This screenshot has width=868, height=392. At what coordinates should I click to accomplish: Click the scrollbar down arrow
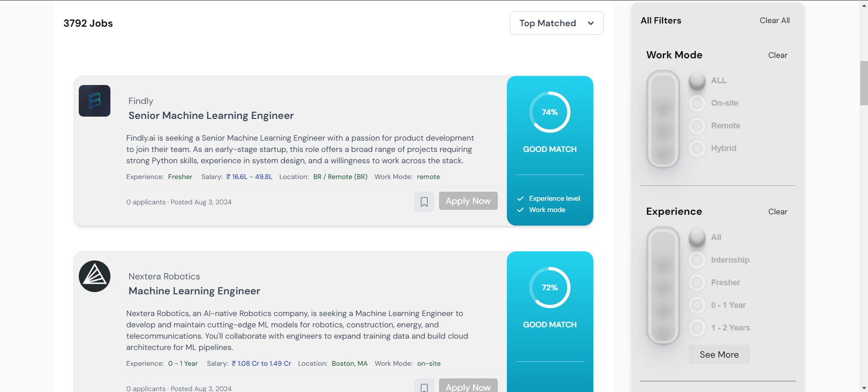tap(864, 388)
